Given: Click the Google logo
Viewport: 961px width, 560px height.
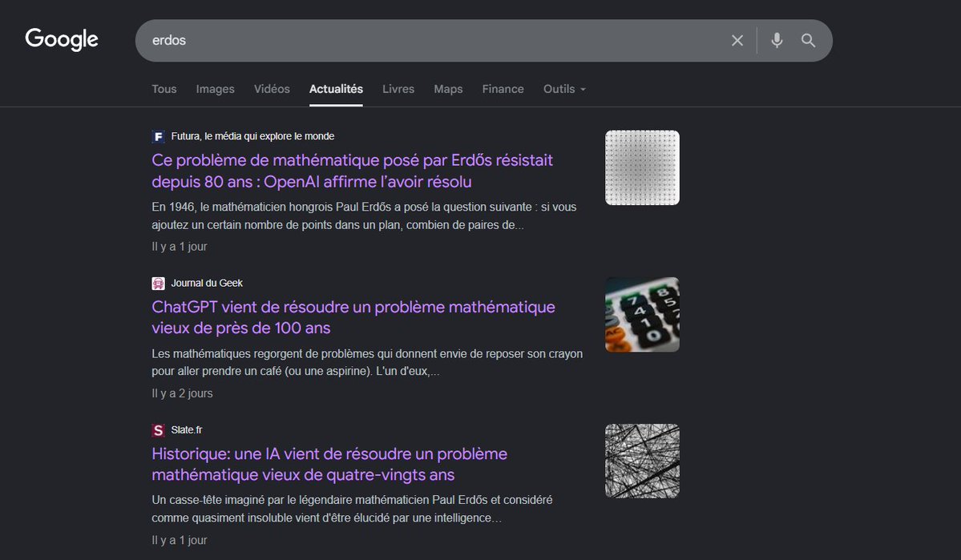Looking at the screenshot, I should 61,40.
